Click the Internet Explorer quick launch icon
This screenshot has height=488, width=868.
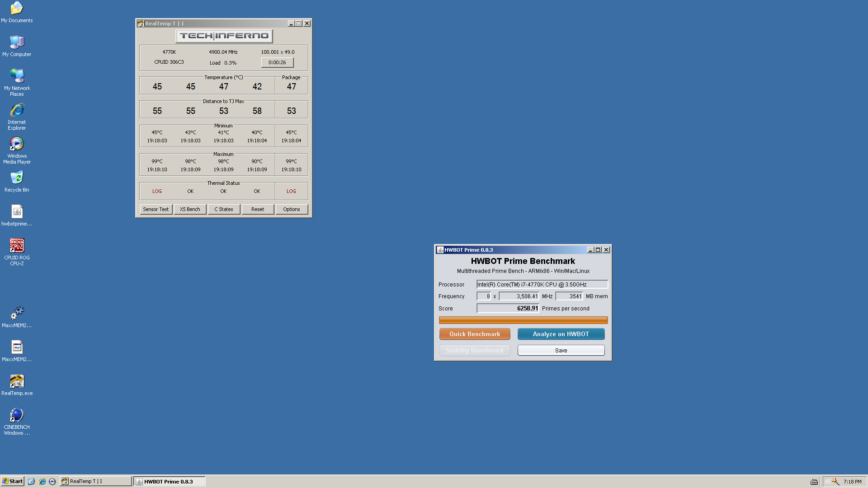pos(42,481)
